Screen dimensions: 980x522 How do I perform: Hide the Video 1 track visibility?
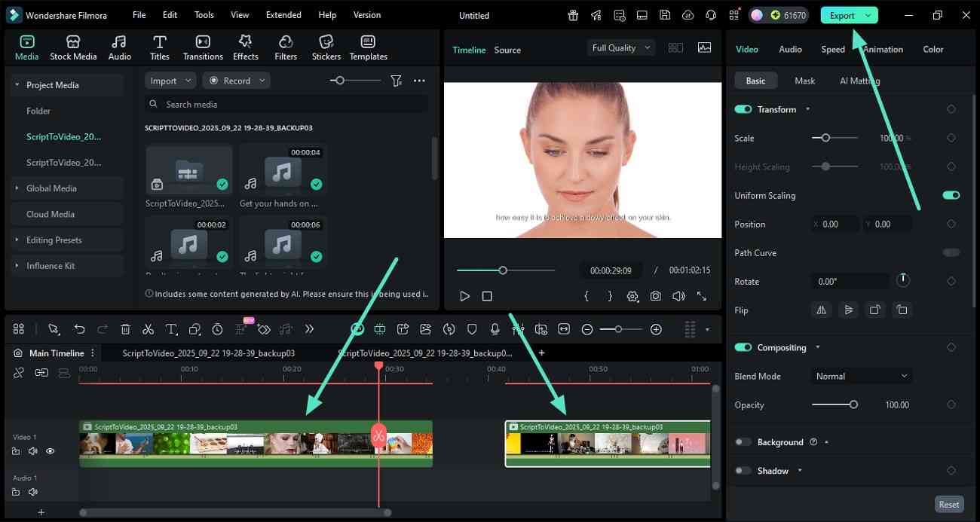[x=50, y=450]
